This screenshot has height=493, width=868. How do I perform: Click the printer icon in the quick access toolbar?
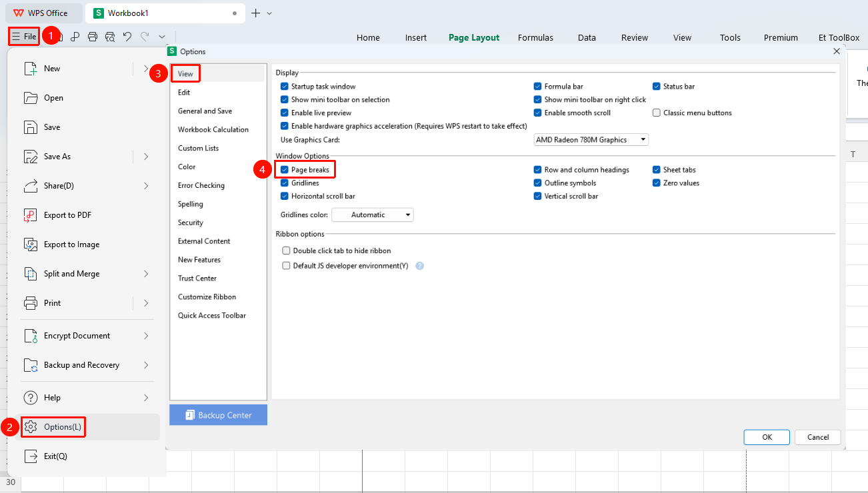93,37
